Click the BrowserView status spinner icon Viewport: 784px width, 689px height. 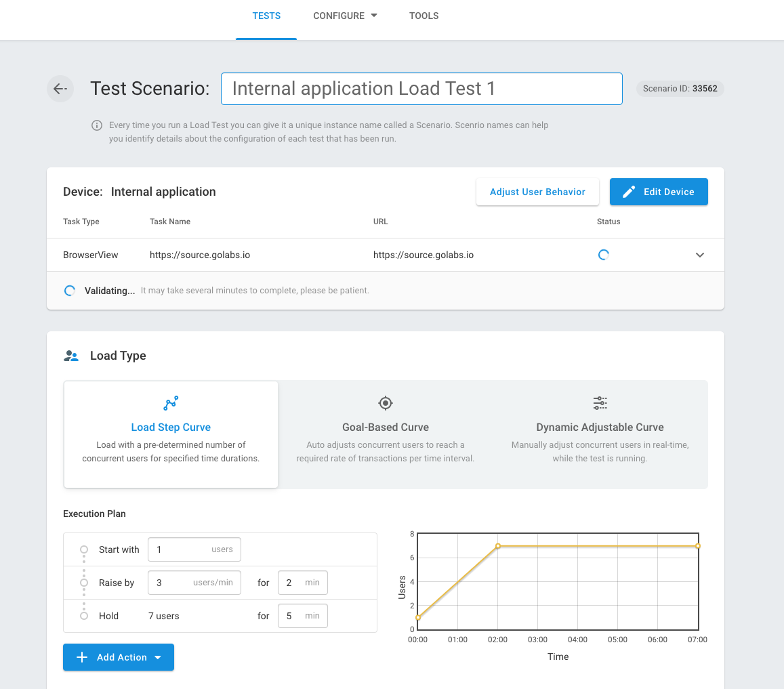coord(604,255)
